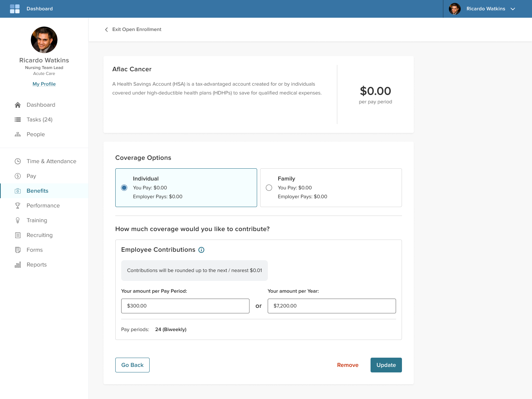Click the Family card's Employer Pays: $0.00 text

pos(303,197)
